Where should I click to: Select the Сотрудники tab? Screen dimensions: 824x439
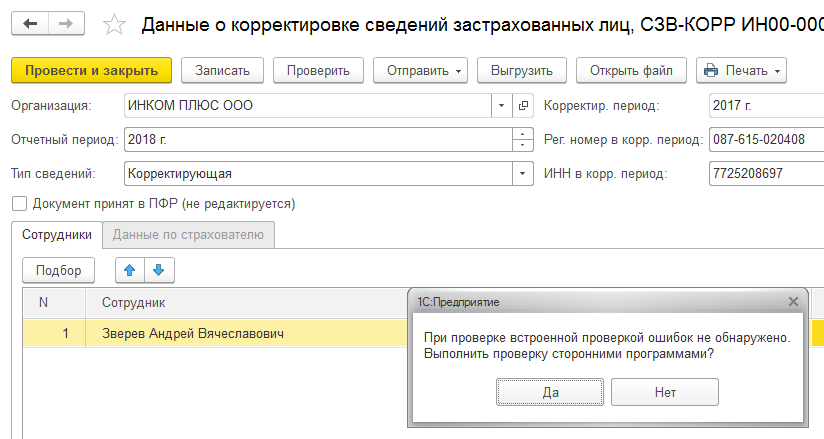tap(57, 235)
